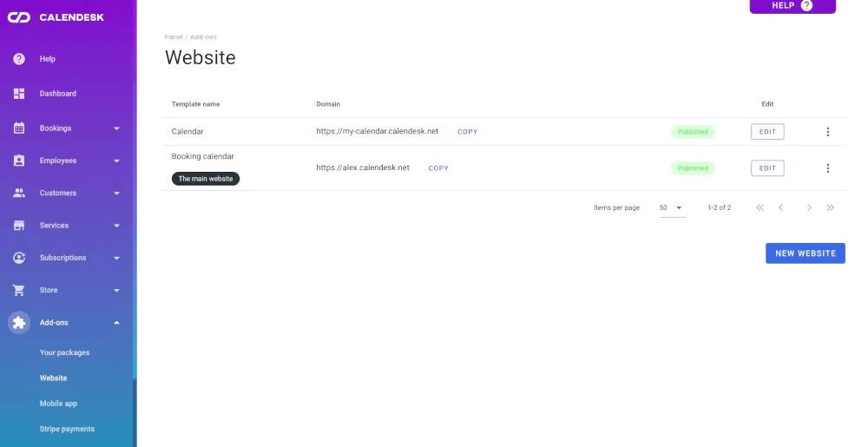Click the Store shopping cart icon
This screenshot has width=868, height=447.
coord(19,290)
